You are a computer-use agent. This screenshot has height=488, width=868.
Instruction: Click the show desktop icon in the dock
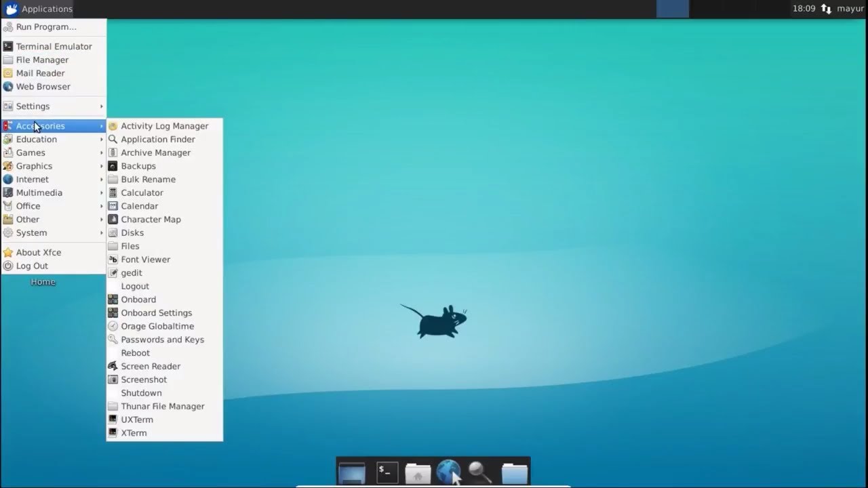pos(352,472)
